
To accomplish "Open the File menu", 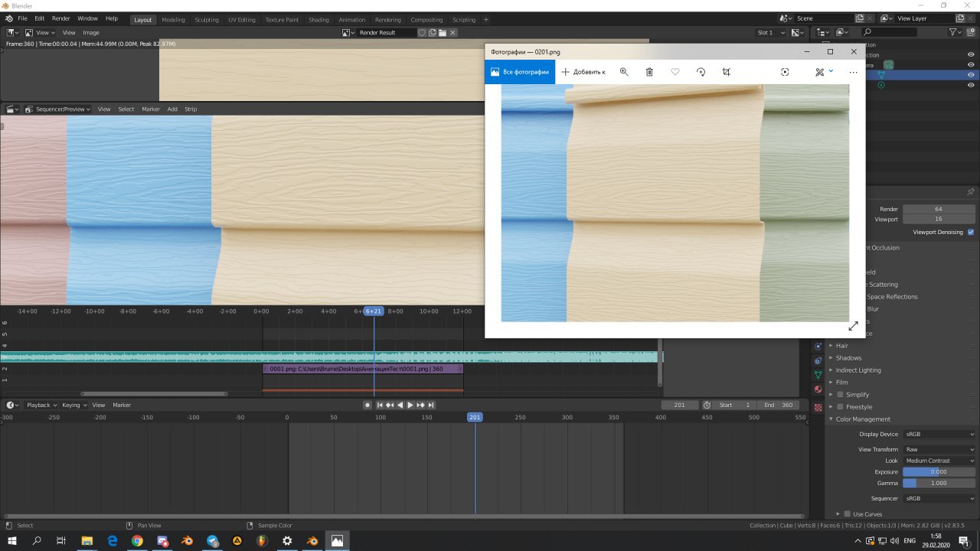I will tap(21, 18).
